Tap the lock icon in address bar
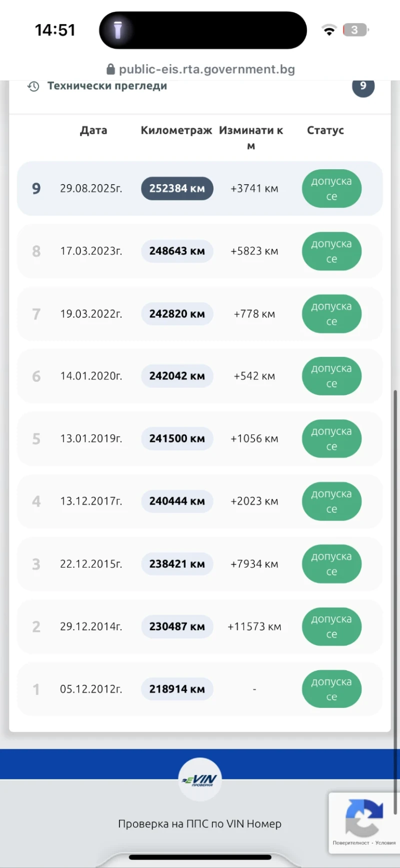 coord(110,69)
